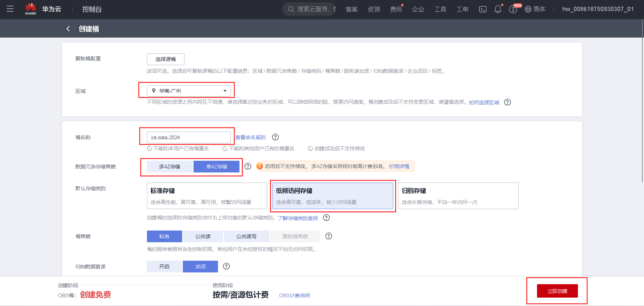Click the bucket name input showing iot-data-2024
Image resolution: width=644 pixels, height=306 pixels.
tap(189, 137)
